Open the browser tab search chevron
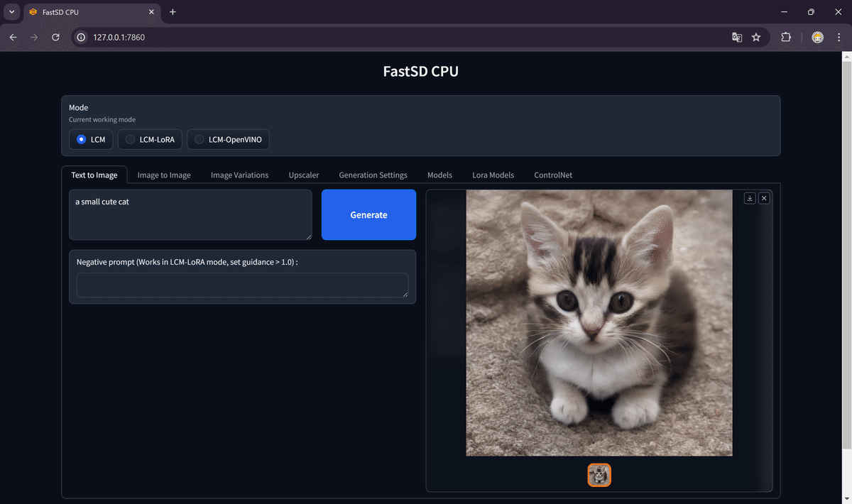Image resolution: width=852 pixels, height=504 pixels. (11, 12)
